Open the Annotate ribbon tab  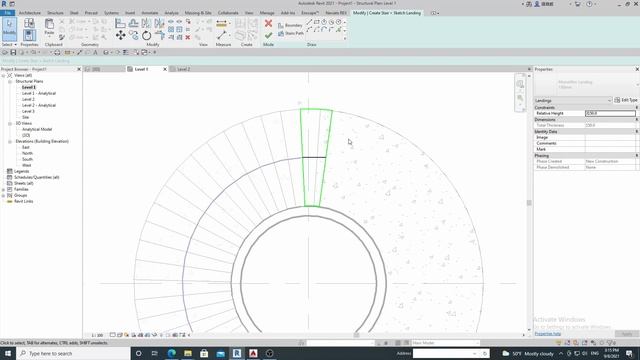click(149, 13)
